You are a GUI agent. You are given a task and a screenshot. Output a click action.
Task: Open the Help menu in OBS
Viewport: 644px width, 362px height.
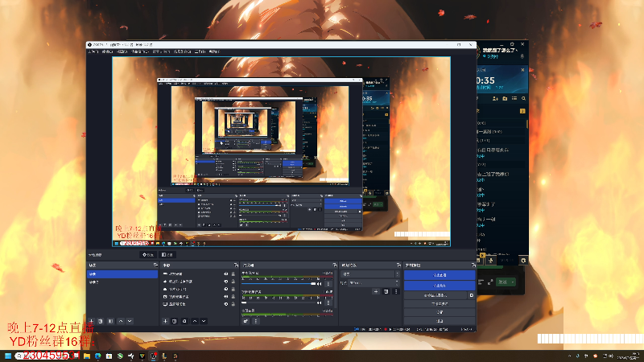(214, 51)
